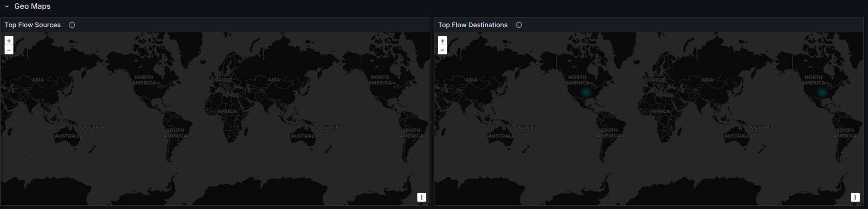This screenshot has height=209, width=868.
Task: Click Asia label beside Europe on Destinations map
Action: coord(707,80)
